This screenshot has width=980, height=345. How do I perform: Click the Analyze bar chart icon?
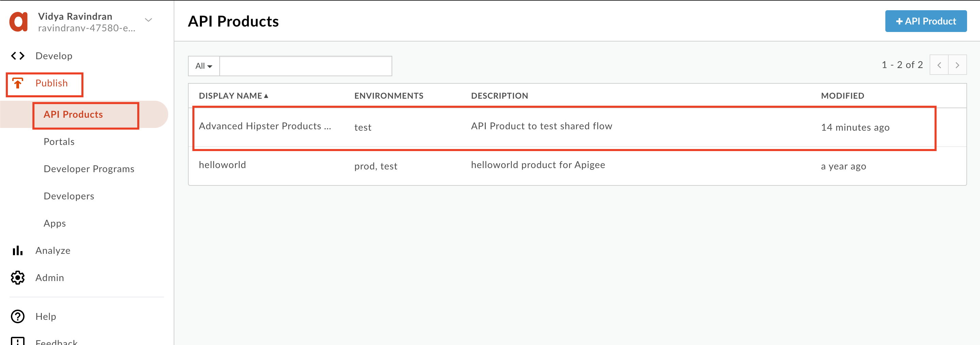click(17, 250)
